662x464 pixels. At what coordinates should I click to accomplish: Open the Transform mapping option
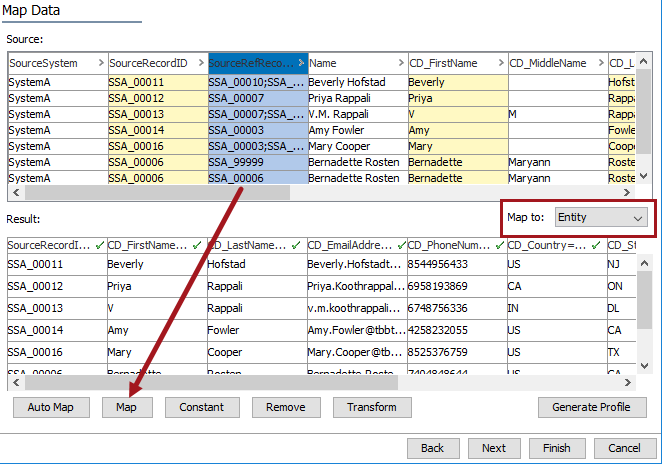(371, 407)
